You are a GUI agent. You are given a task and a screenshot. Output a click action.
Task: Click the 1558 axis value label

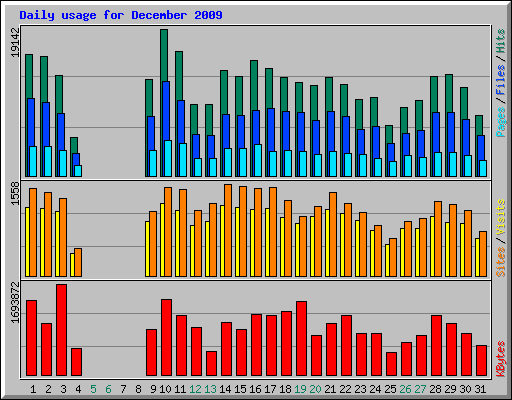(x=15, y=194)
